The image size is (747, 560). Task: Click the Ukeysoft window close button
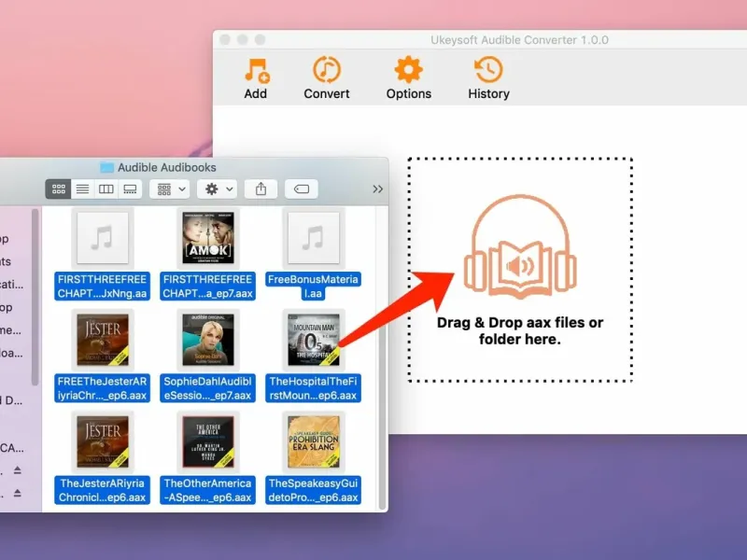tap(225, 39)
